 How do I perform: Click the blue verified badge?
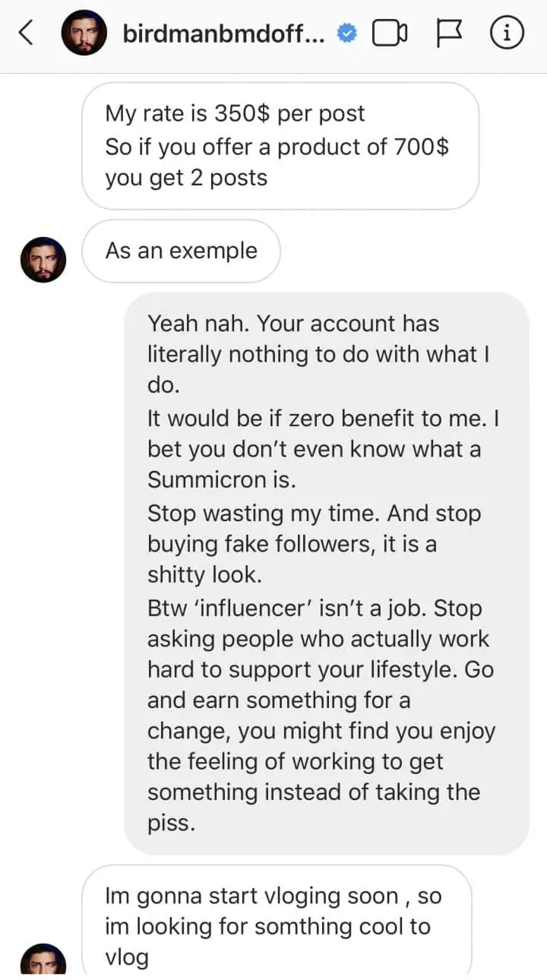[346, 34]
